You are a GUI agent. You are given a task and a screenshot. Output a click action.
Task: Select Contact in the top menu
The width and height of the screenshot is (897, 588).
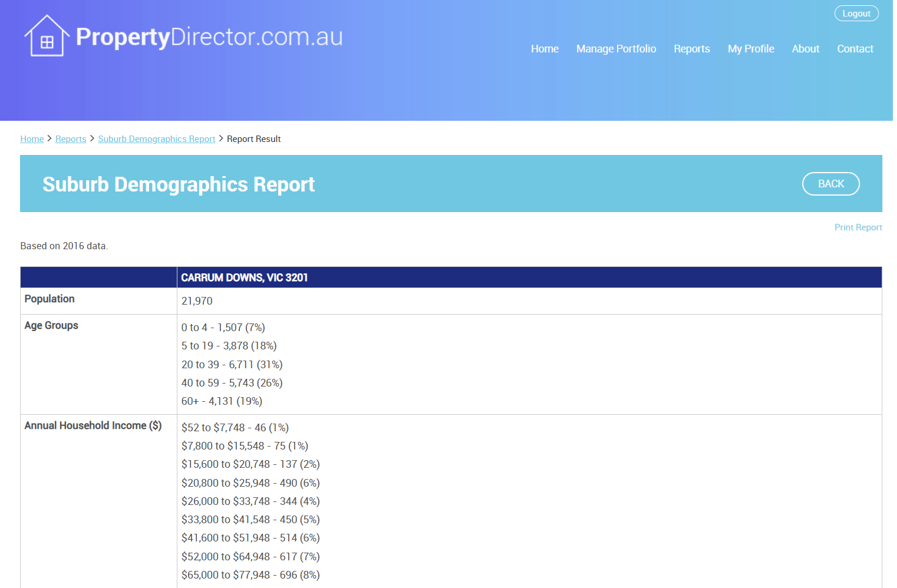[855, 49]
